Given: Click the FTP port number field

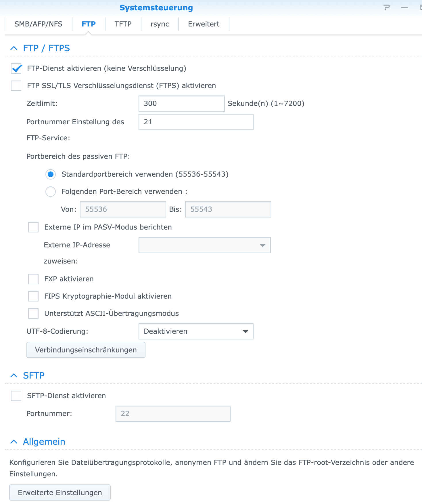Looking at the screenshot, I should (x=196, y=122).
